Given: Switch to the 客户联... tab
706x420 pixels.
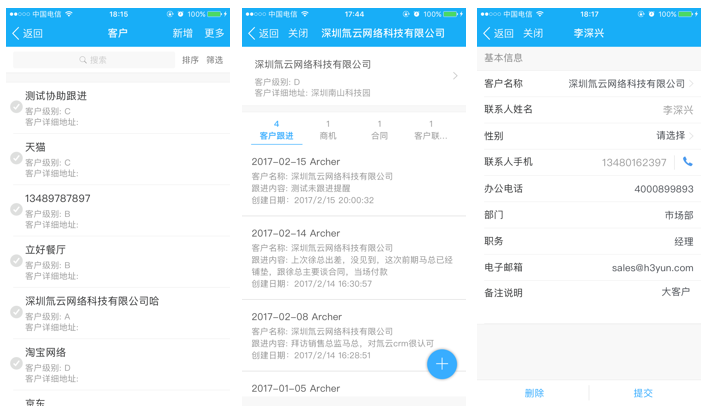Looking at the screenshot, I should point(431,130).
